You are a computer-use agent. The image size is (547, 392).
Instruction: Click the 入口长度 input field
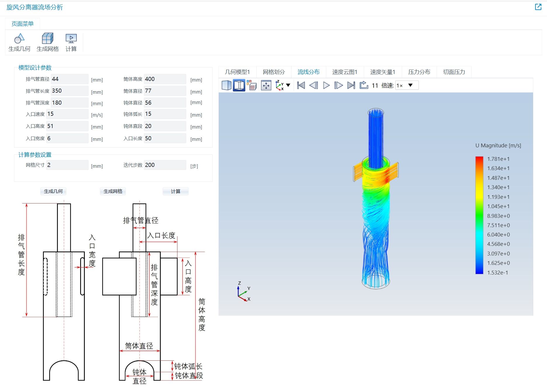click(x=165, y=138)
